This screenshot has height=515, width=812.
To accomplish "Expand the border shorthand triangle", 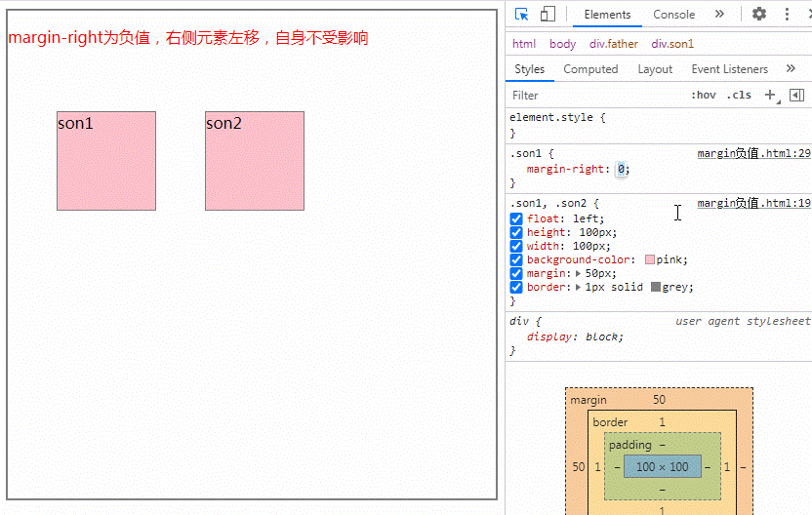I will pyautogui.click(x=579, y=288).
